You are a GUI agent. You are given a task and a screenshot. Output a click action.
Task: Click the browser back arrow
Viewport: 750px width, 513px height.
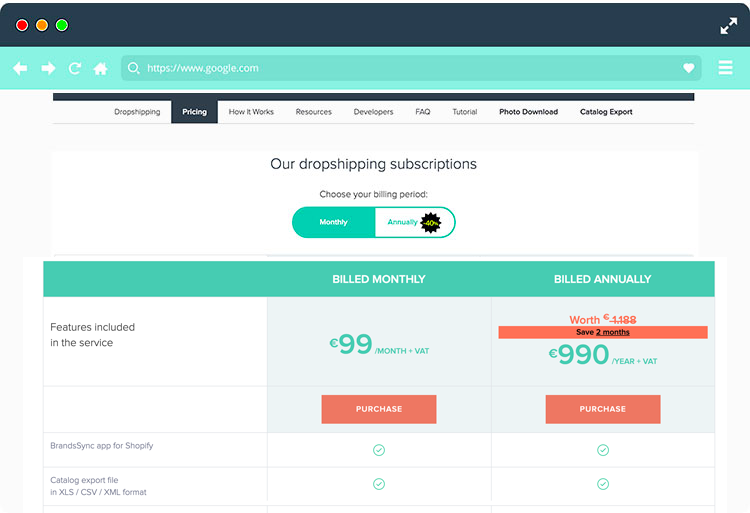coord(20,68)
